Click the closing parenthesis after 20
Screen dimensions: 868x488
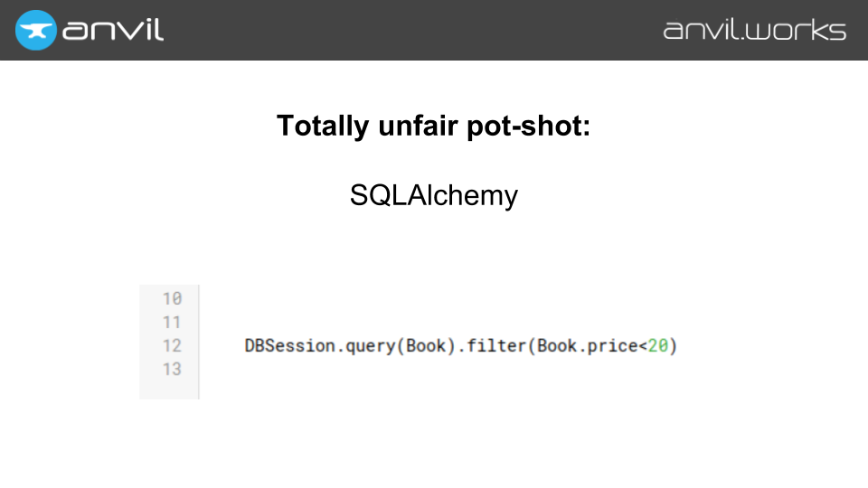[673, 346]
